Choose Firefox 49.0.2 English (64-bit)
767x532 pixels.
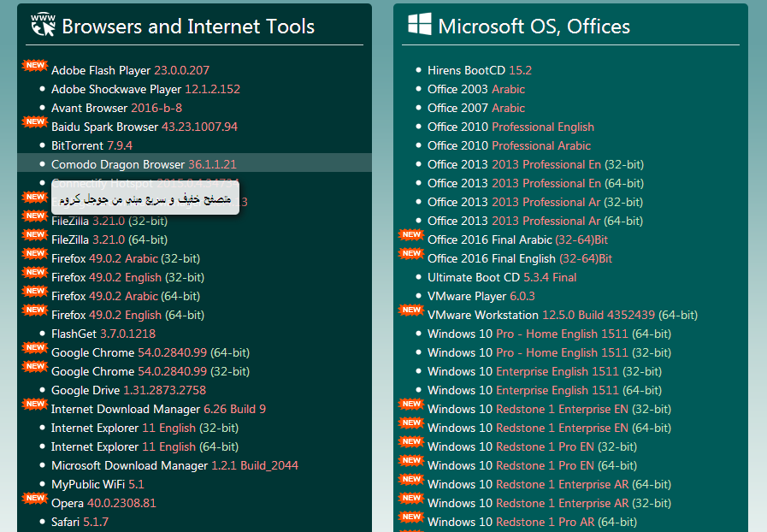pos(127,315)
